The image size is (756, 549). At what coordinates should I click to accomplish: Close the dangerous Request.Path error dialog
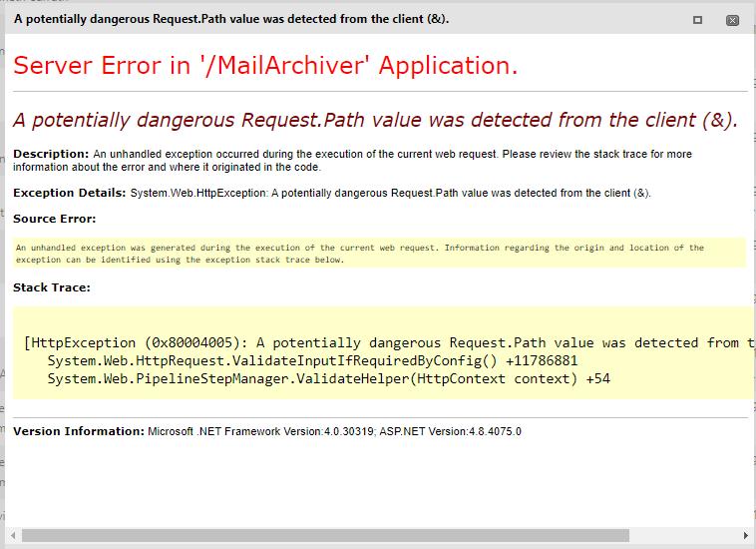732,20
